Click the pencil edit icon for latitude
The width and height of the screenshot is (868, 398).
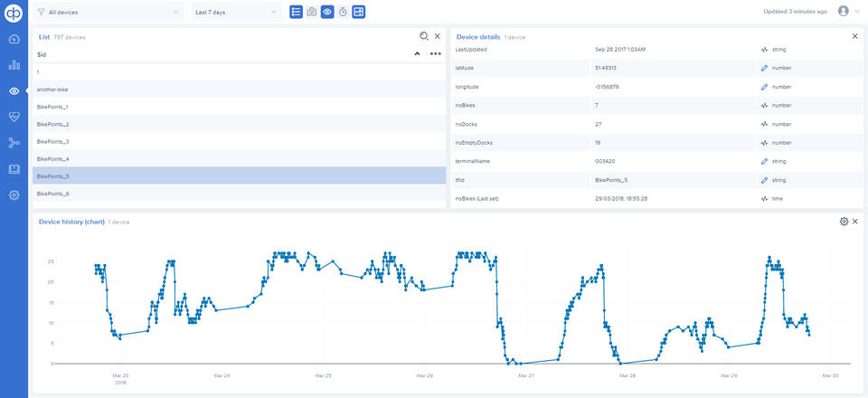tap(764, 69)
